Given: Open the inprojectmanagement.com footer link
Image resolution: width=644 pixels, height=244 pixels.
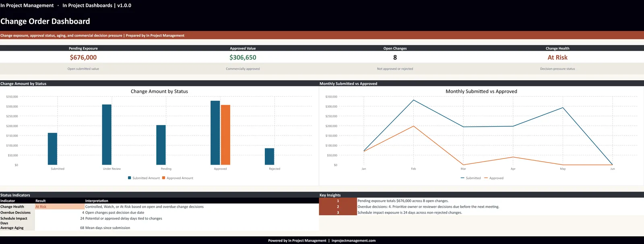Looking at the screenshot, I should coord(353,241).
